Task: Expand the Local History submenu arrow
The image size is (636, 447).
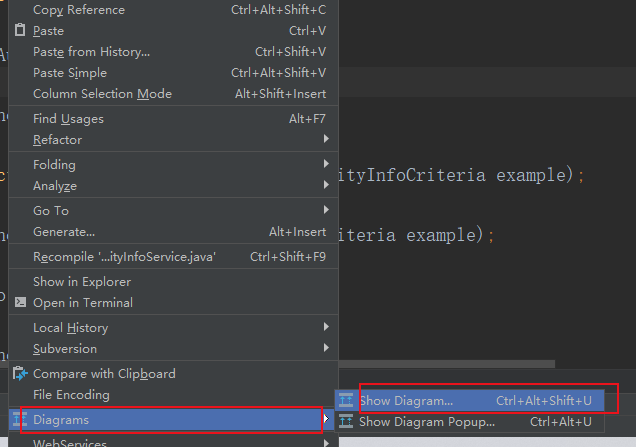Action: (326, 327)
